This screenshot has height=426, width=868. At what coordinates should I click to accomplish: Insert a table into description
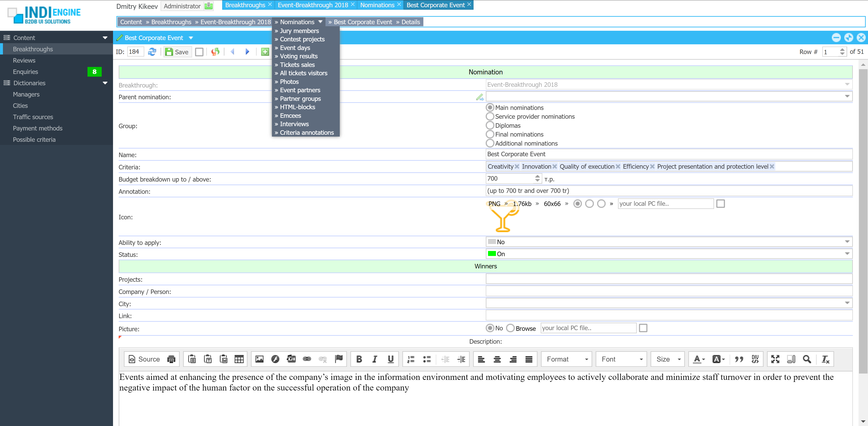pyautogui.click(x=239, y=359)
